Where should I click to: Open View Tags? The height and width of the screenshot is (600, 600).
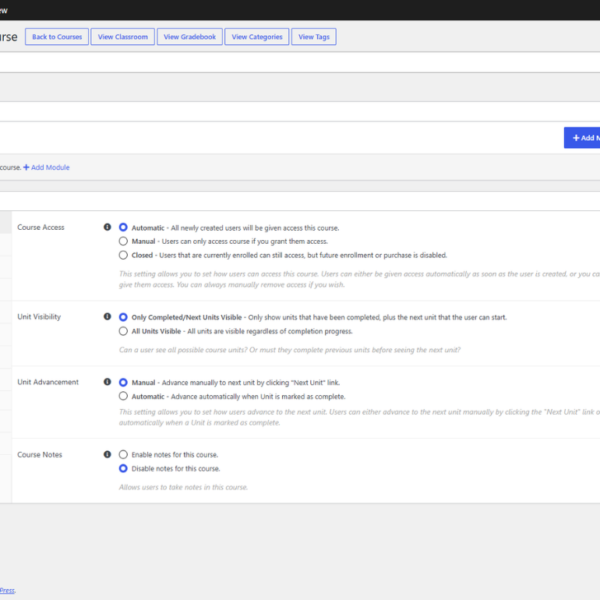314,37
